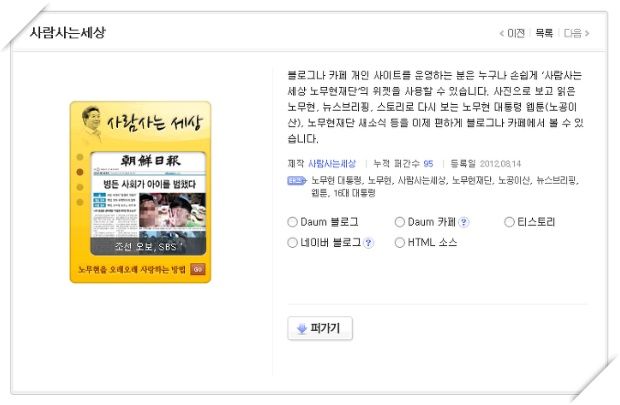The image size is (620, 405).
Task: Click the portrait logo in widget header
Action: pyautogui.click(x=91, y=123)
